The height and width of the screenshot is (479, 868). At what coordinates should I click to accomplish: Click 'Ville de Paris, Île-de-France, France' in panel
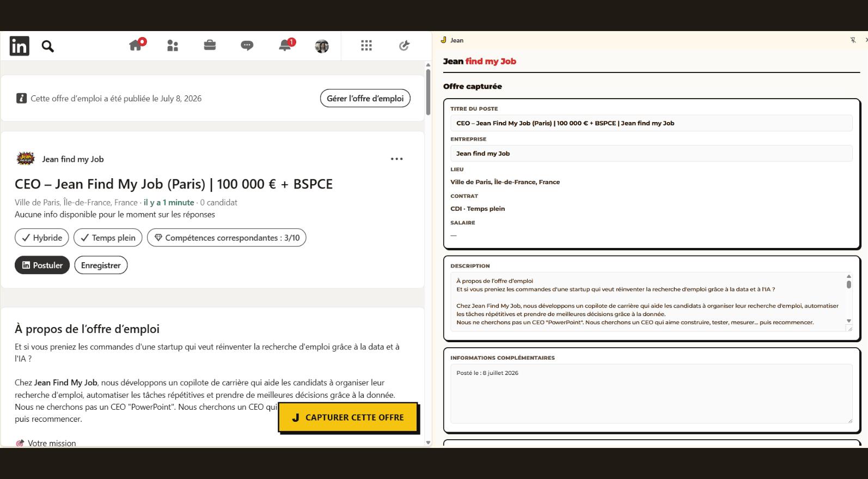coord(505,182)
